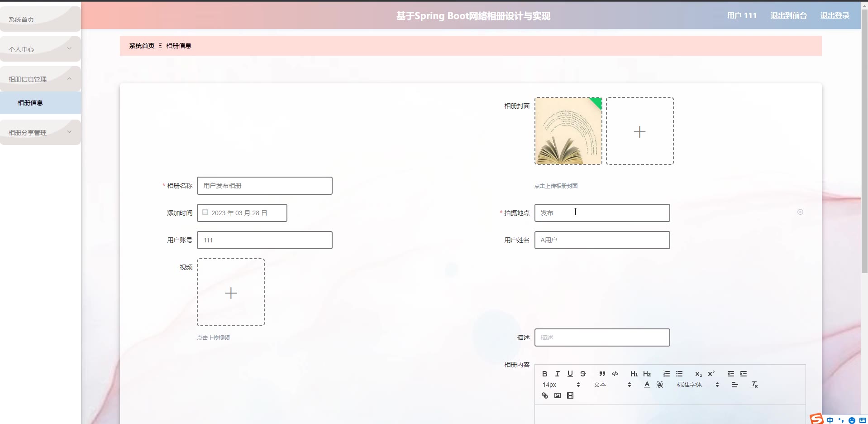The width and height of the screenshot is (868, 424).
Task: Switch the IME Chinese/English mode 中
Action: click(x=830, y=420)
